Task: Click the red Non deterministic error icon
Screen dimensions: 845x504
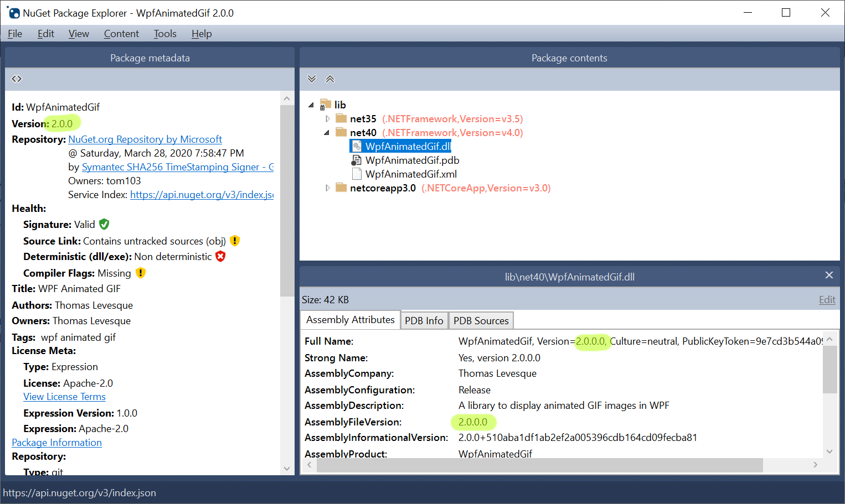Action: pos(220,256)
